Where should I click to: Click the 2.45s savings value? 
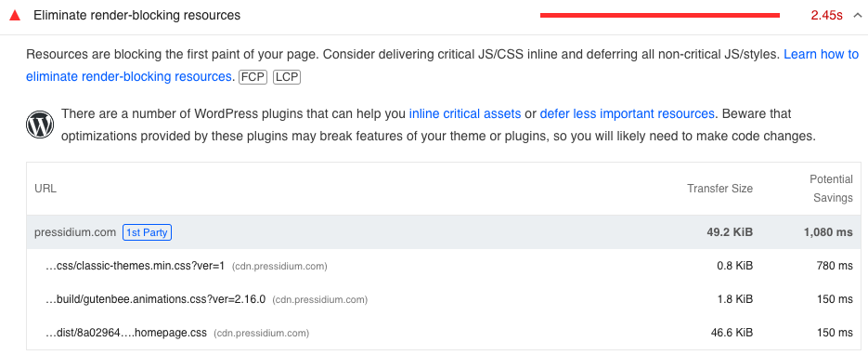(826, 16)
